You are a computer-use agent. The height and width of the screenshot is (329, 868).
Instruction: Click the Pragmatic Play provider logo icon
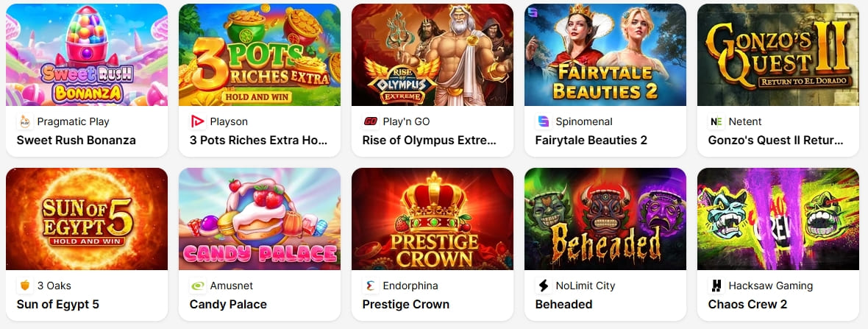[24, 121]
